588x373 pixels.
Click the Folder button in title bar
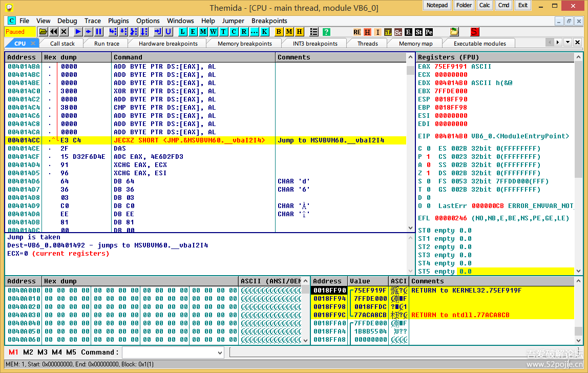[464, 5]
